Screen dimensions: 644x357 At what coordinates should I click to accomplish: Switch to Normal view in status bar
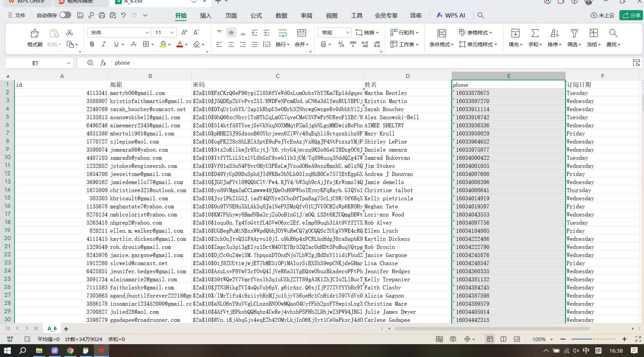490,339
